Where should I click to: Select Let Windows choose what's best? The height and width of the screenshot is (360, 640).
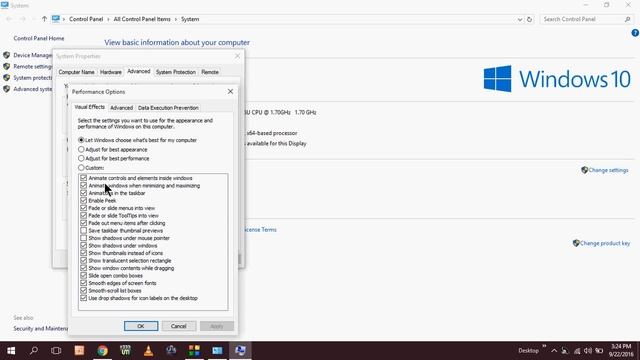(81, 140)
